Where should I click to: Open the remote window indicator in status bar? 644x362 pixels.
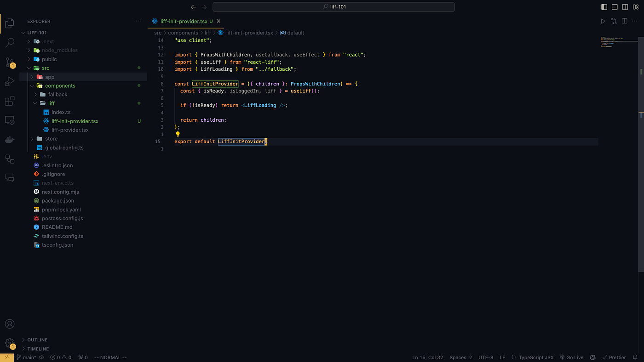6,357
